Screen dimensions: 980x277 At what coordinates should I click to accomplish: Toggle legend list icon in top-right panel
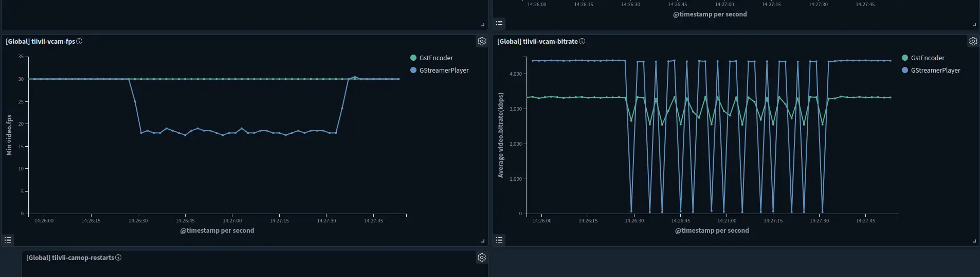point(499,24)
